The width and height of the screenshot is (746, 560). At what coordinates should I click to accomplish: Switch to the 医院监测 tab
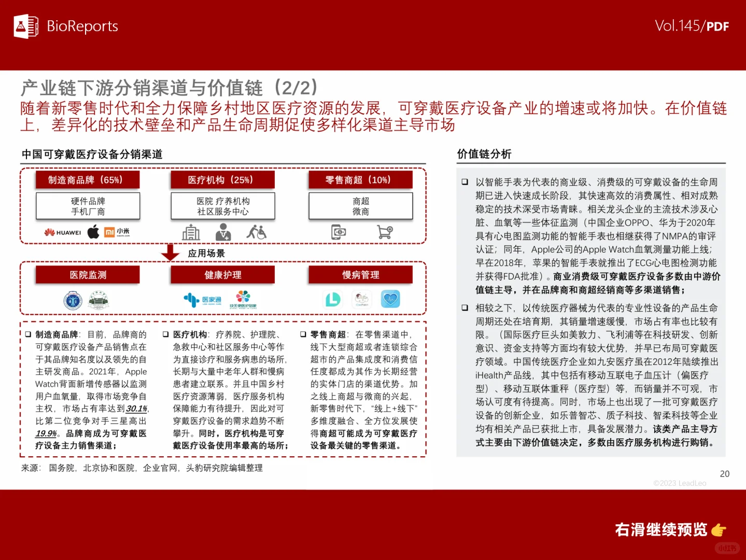pyautogui.click(x=87, y=275)
